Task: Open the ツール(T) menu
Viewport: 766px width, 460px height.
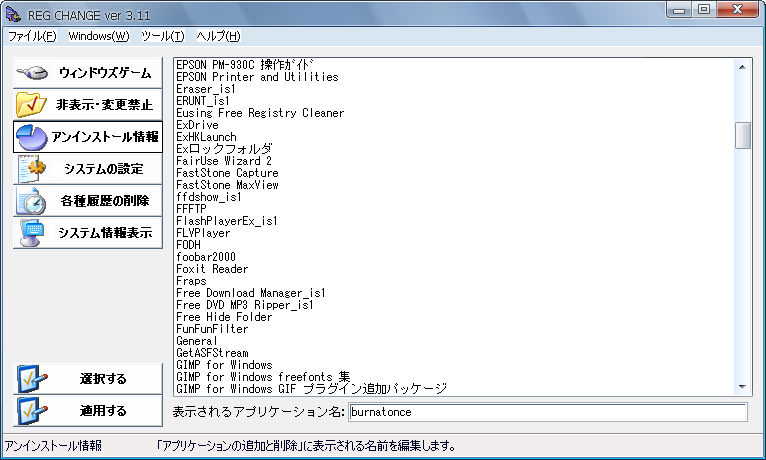Action: [x=163, y=36]
